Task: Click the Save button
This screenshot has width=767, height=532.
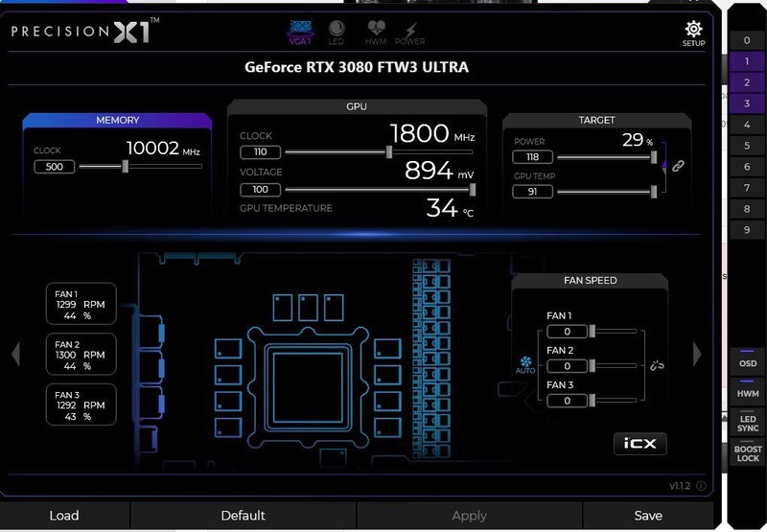Action: pyautogui.click(x=648, y=516)
